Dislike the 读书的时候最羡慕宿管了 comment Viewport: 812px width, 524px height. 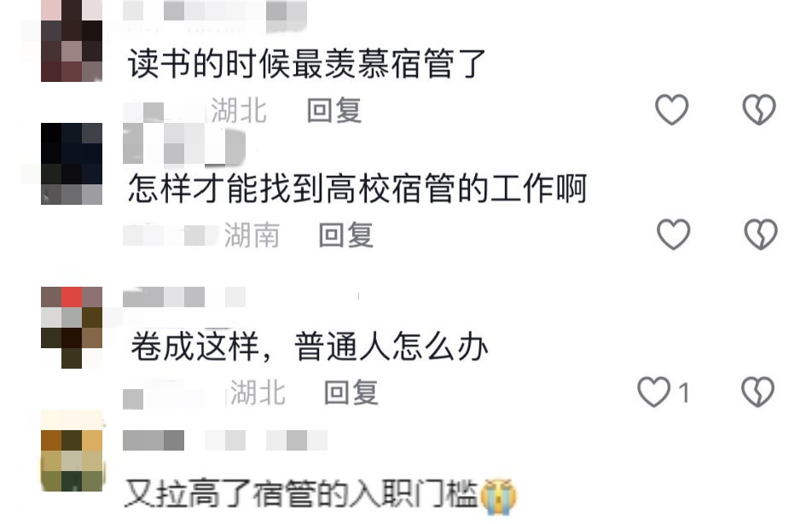point(759,109)
